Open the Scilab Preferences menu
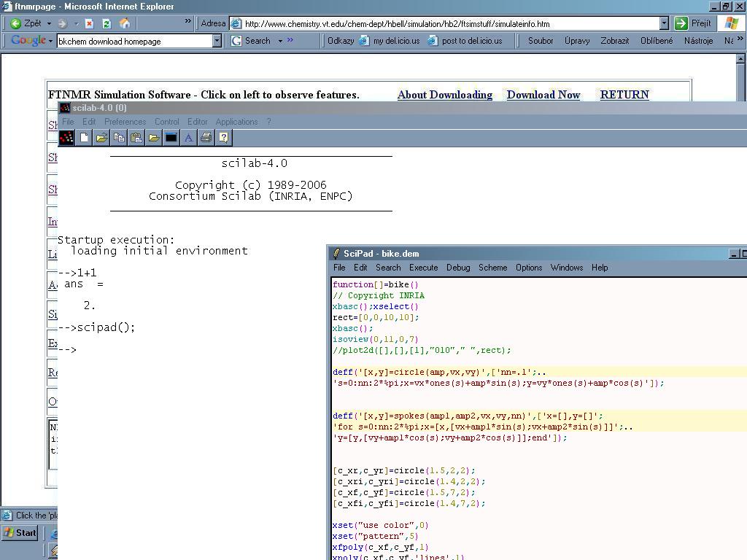This screenshot has height=560, width=747. tap(125, 122)
